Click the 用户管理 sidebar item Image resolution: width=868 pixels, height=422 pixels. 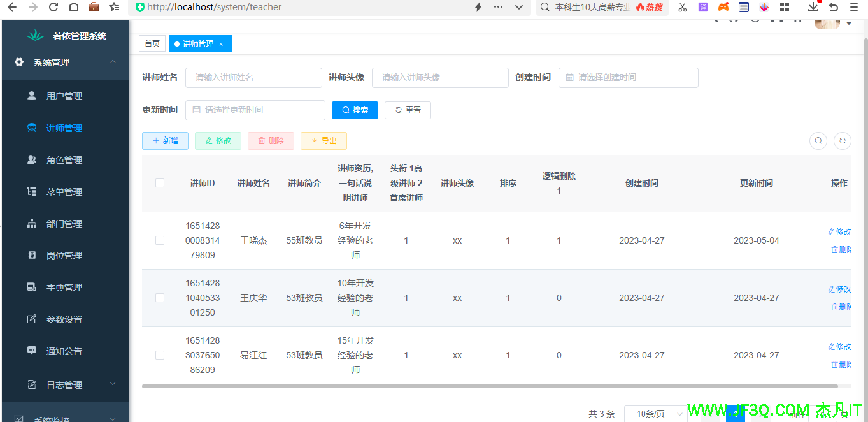pyautogui.click(x=64, y=96)
